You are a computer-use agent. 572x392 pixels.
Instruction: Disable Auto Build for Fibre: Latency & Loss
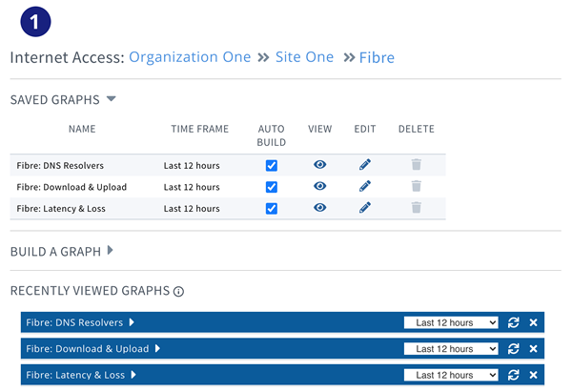[x=272, y=209]
